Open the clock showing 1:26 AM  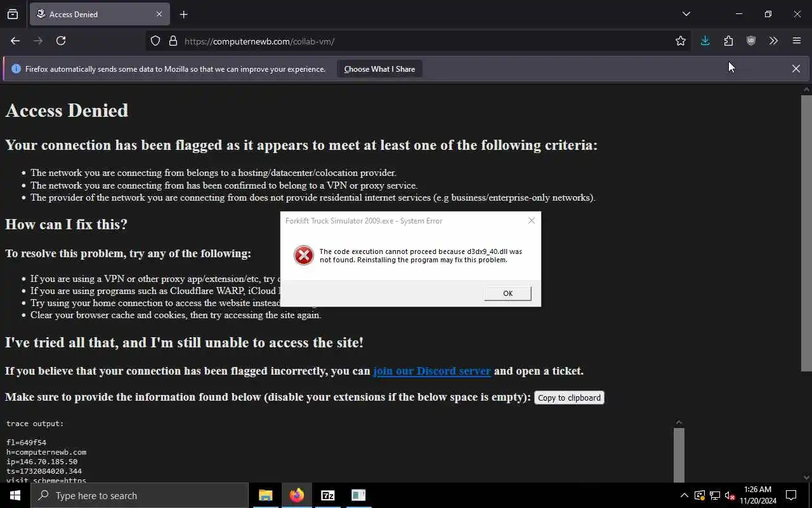tap(757, 495)
